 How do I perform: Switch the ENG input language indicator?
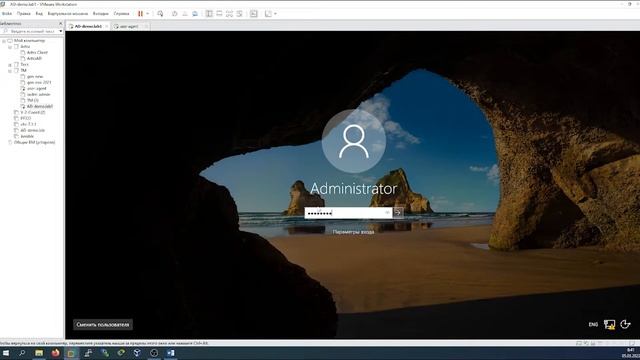pyautogui.click(x=593, y=325)
